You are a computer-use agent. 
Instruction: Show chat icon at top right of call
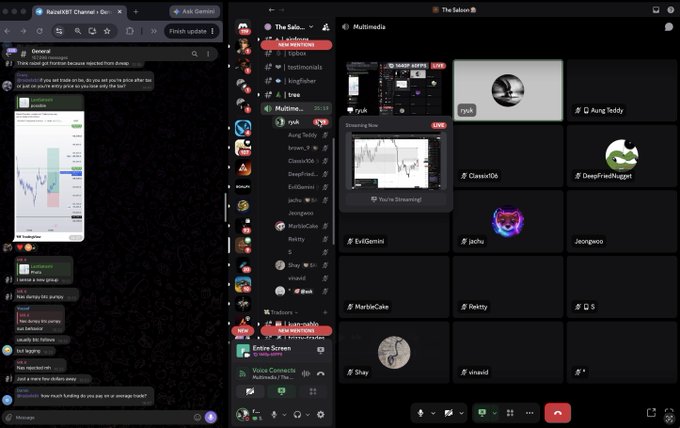pos(669,27)
